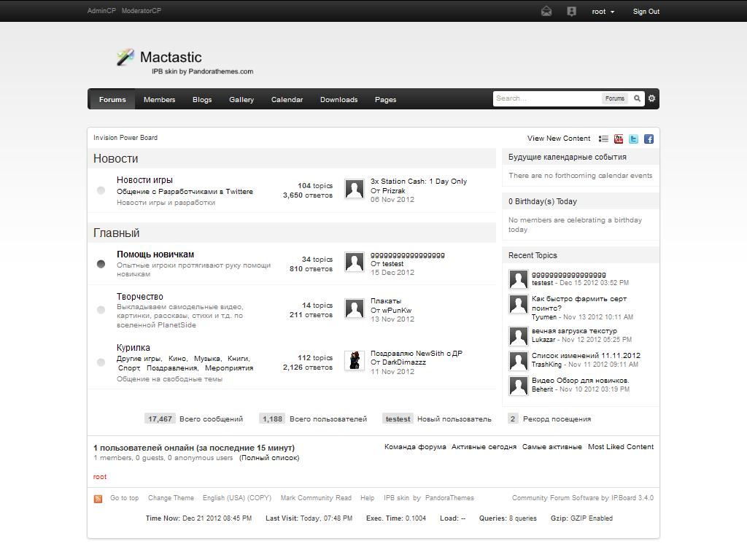
Task: Switch to the Gallery tab
Action: (241, 99)
